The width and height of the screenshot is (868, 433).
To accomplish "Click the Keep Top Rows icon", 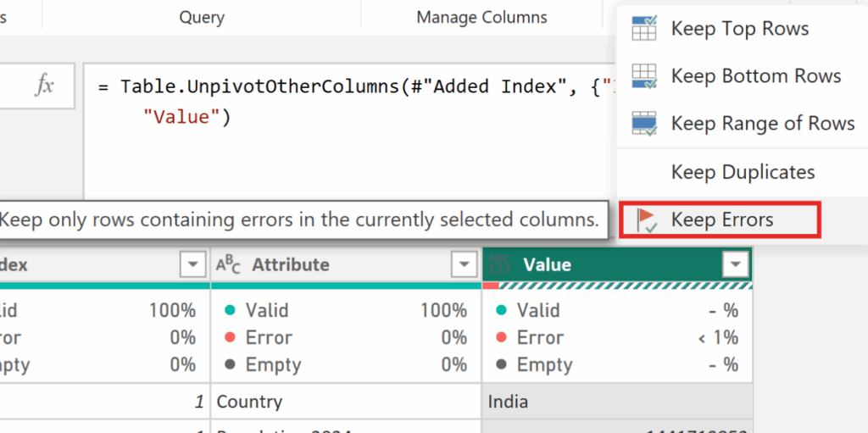I will pos(644,29).
